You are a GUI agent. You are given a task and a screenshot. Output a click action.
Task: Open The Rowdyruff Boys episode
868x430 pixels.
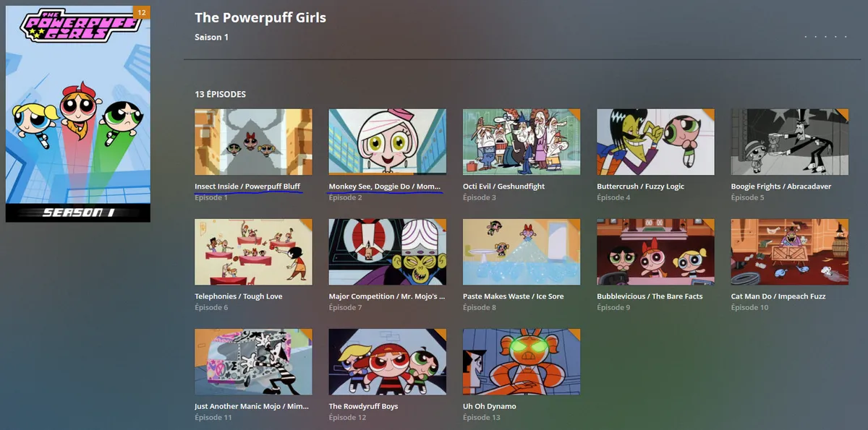[x=387, y=361]
